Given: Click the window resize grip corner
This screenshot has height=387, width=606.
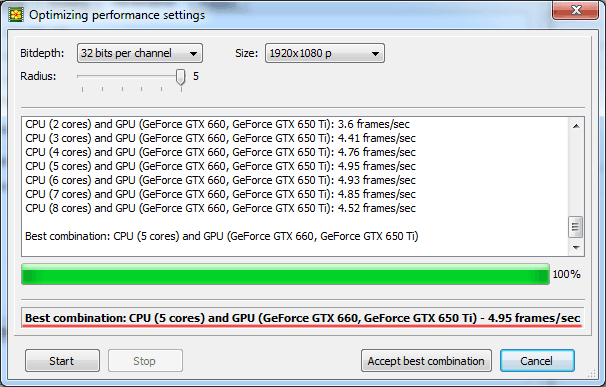Looking at the screenshot, I should pyautogui.click(x=592, y=373).
